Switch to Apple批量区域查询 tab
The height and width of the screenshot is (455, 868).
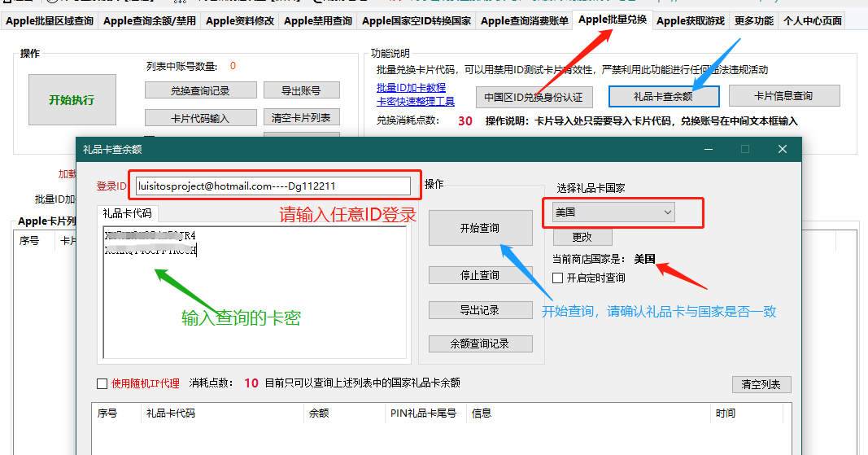click(50, 21)
